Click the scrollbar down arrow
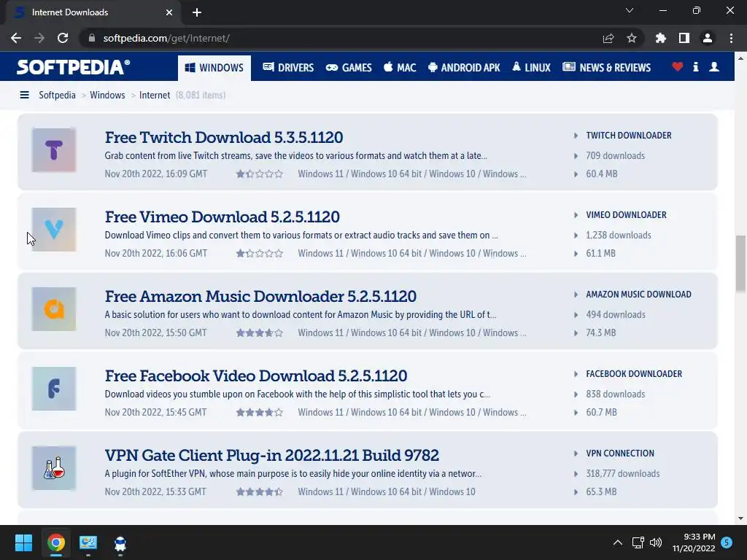The image size is (747, 560). tap(740, 518)
